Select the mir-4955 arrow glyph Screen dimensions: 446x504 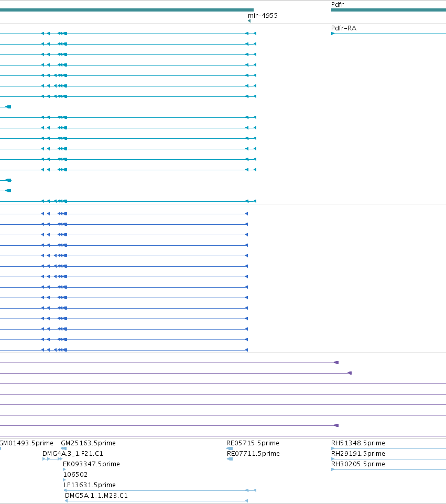point(249,21)
